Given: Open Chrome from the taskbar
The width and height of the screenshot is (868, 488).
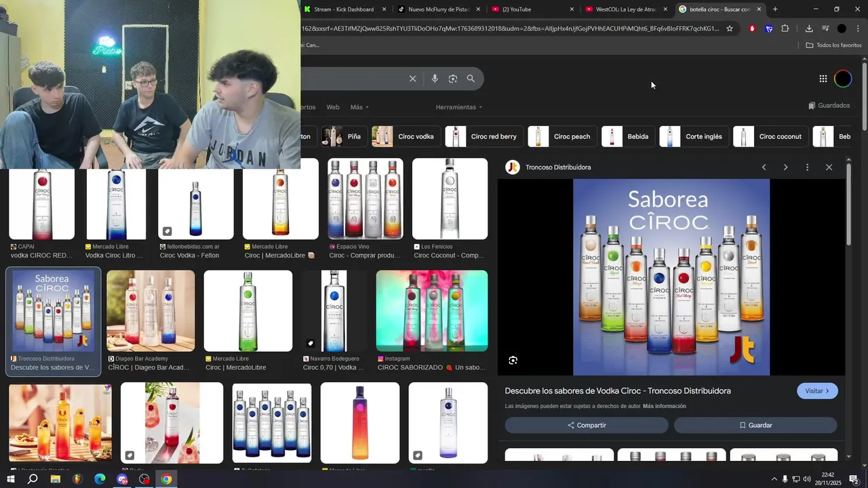Looking at the screenshot, I should click(167, 479).
